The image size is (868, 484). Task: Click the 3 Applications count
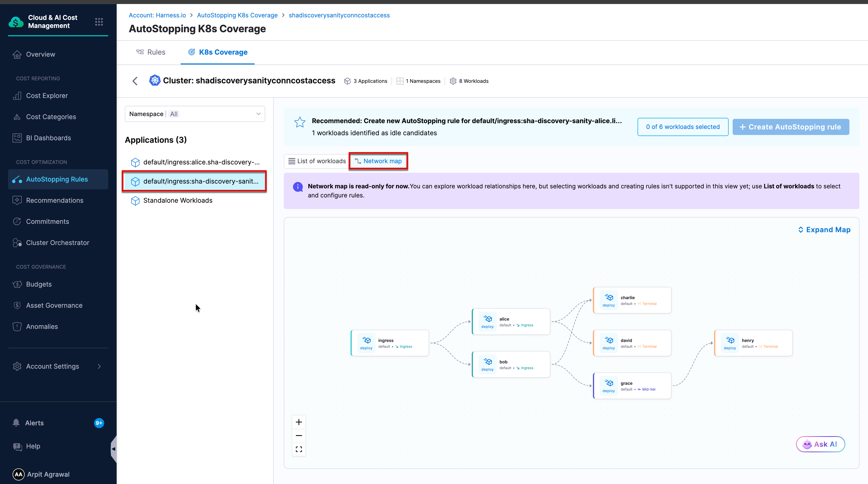tap(370, 81)
